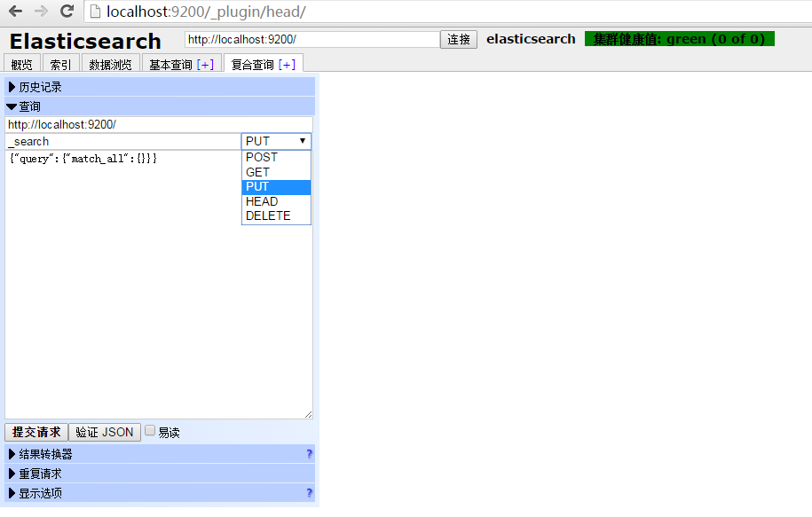The height and width of the screenshot is (517, 812).
Task: Go back using the browser back arrow
Action: 16,11
